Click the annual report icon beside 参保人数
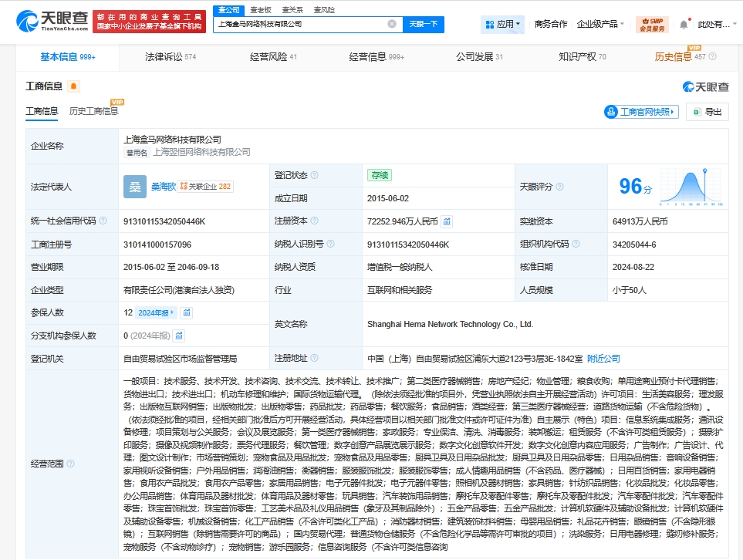The width and height of the screenshot is (743, 560). 186,314
